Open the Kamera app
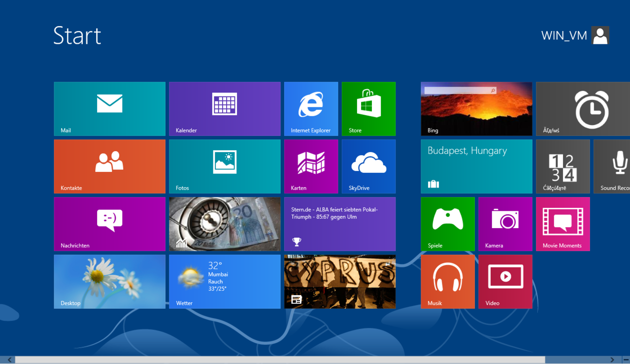This screenshot has height=364, width=630. coord(505,224)
